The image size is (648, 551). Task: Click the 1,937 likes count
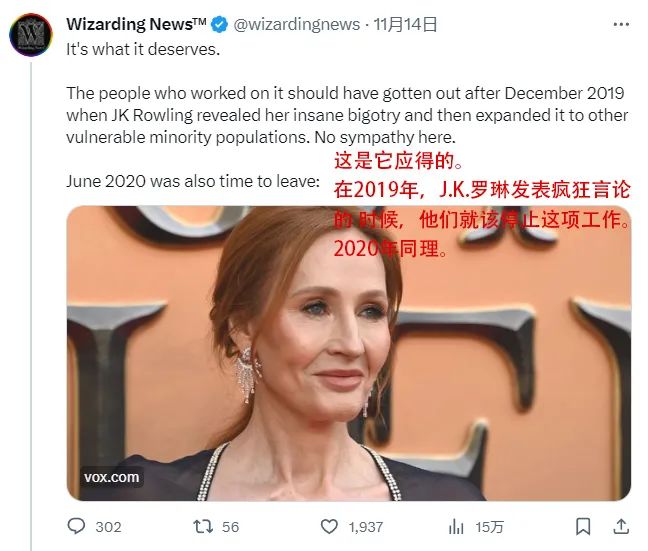[x=365, y=527]
